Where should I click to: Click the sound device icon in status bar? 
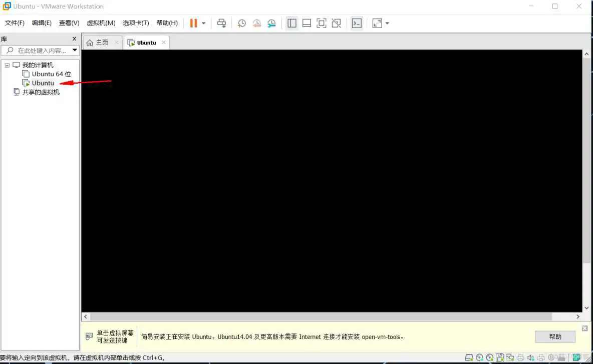[530, 357]
